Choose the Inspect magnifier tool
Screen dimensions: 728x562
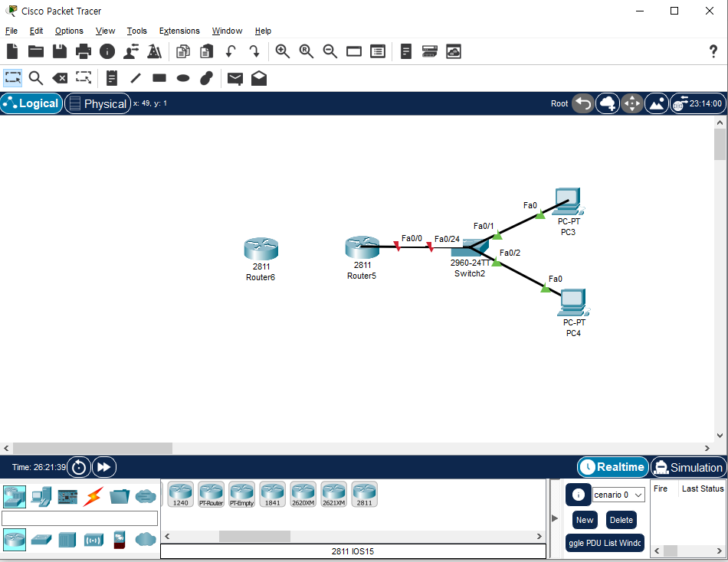[x=36, y=78]
